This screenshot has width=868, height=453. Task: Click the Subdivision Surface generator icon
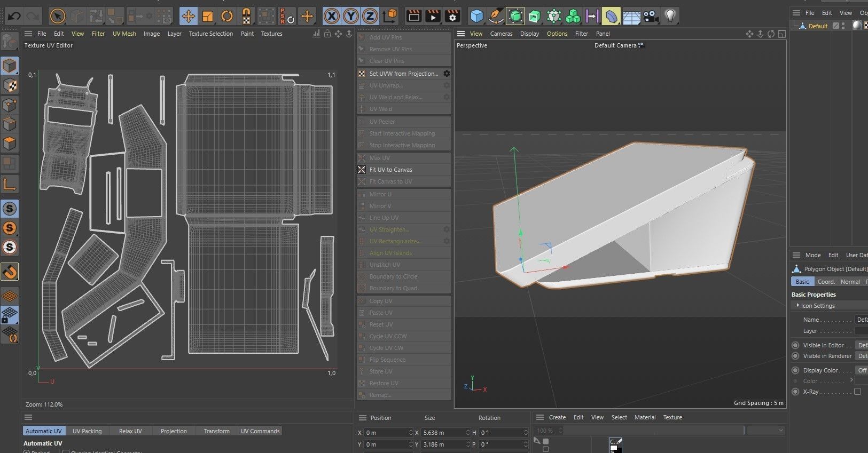515,16
